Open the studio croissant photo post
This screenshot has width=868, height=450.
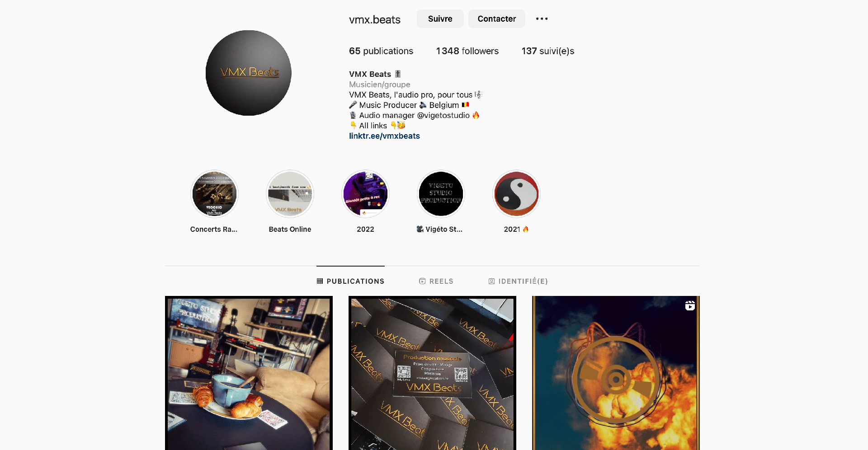(249, 373)
